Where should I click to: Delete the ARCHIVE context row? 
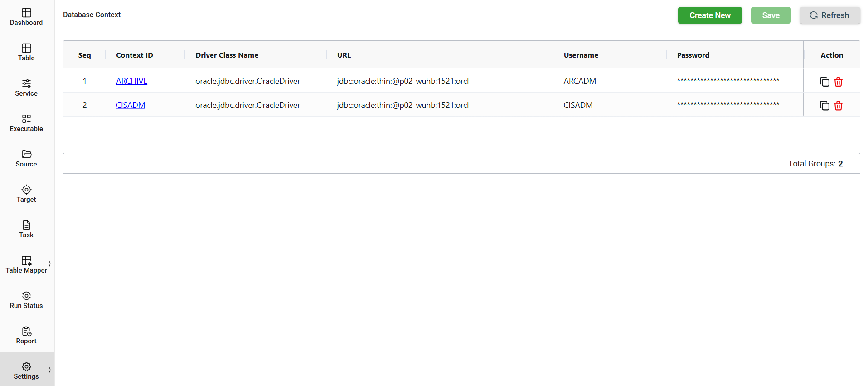tap(838, 82)
